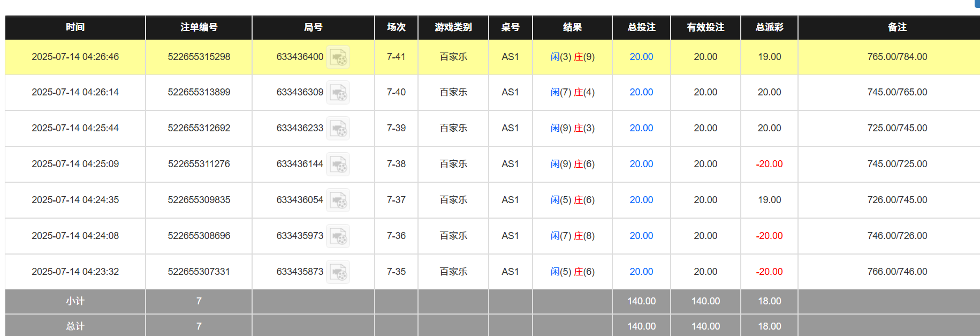Click replay icon beside round 633436144
980x336 pixels.
pos(338,165)
